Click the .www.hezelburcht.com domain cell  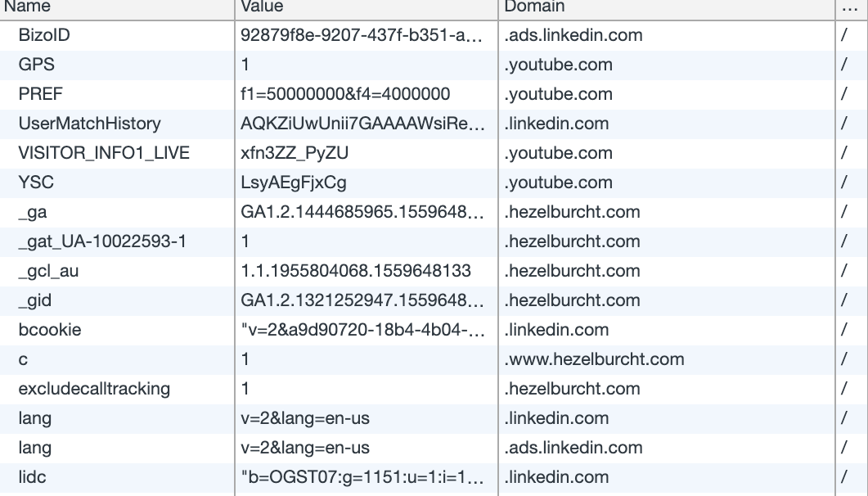[667, 359]
